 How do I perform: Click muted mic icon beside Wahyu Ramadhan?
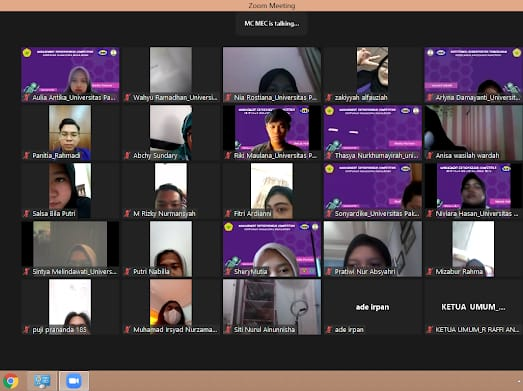point(127,97)
